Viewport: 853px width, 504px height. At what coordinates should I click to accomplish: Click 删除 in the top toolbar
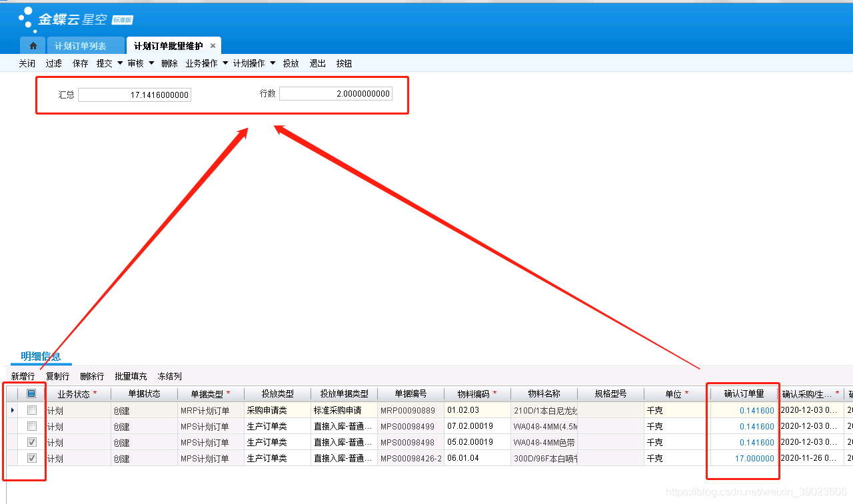pos(169,63)
